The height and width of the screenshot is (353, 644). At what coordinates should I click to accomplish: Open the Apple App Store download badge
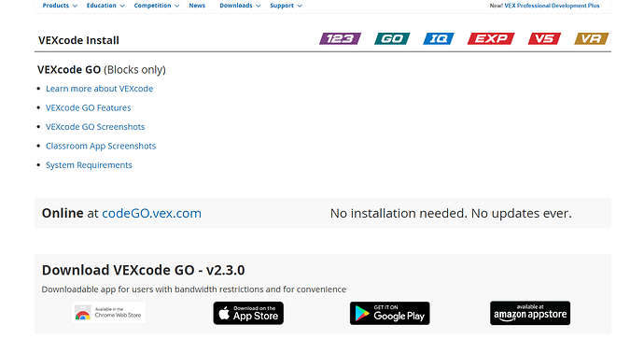coord(248,313)
